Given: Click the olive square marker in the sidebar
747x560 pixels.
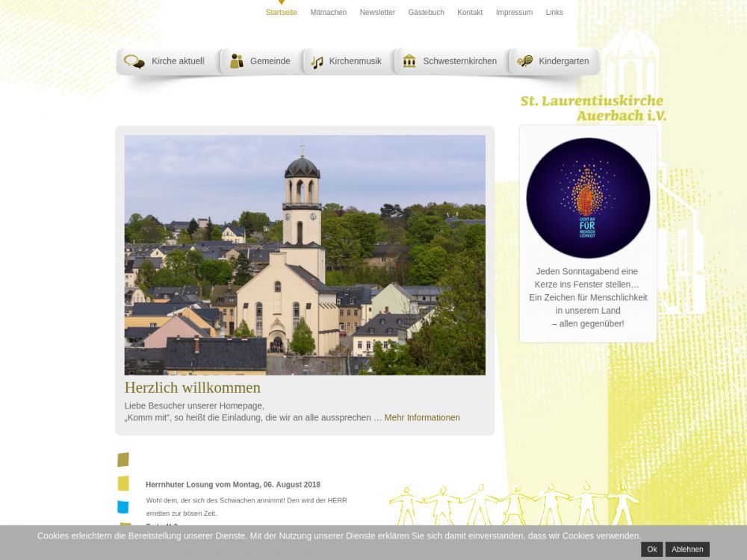Looking at the screenshot, I should point(123,460).
